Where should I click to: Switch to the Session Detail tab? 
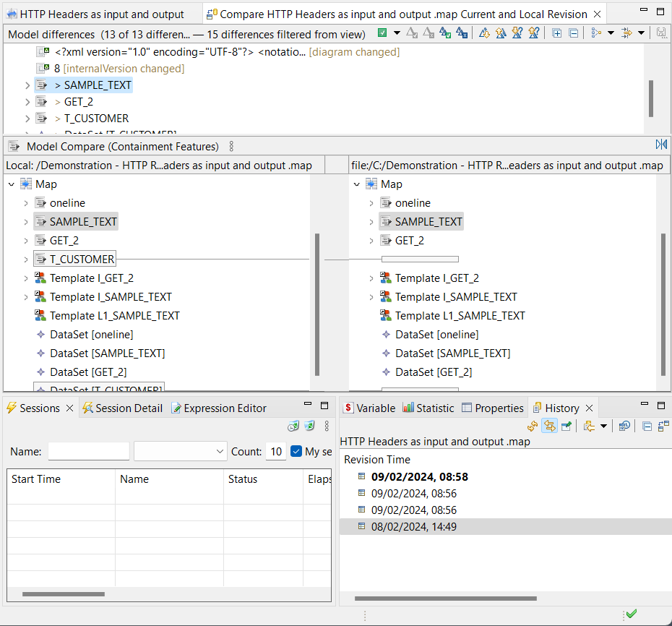point(123,408)
